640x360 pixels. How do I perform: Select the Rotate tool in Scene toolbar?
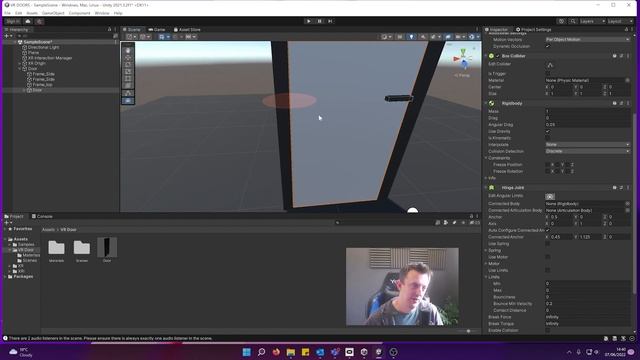coord(128,64)
